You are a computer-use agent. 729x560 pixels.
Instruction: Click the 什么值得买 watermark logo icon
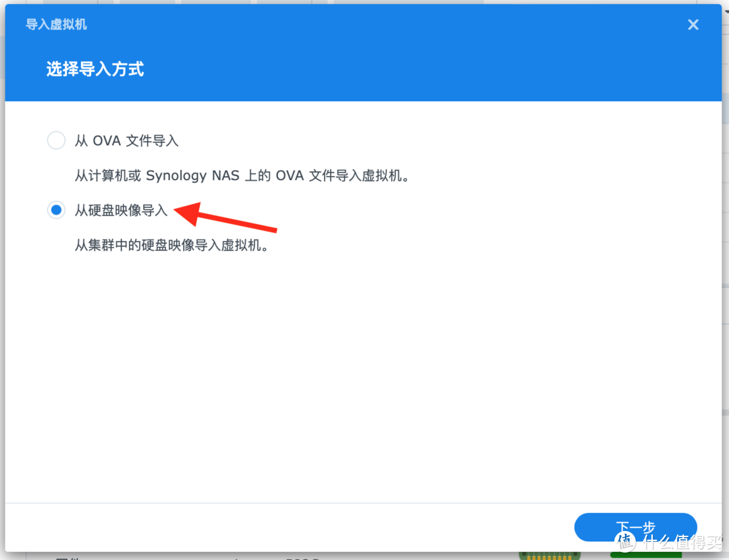[624, 543]
